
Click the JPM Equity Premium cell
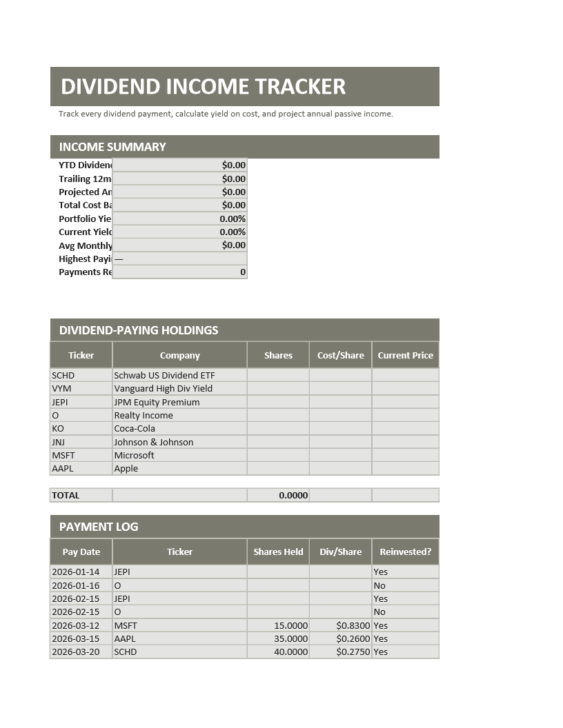[180, 402]
